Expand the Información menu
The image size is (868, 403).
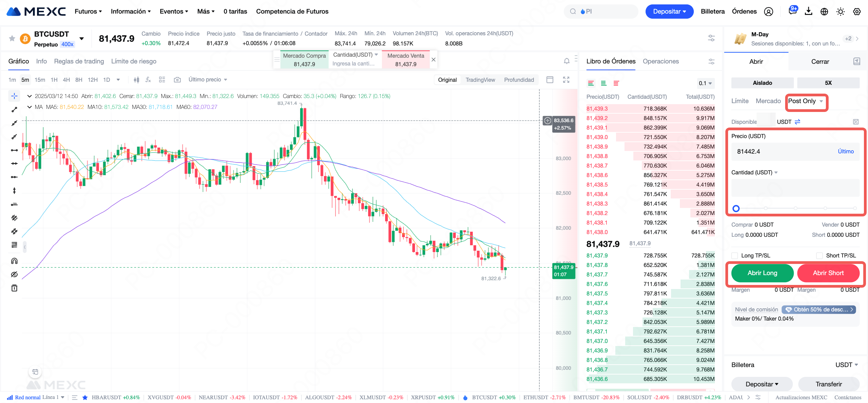[x=131, y=12]
